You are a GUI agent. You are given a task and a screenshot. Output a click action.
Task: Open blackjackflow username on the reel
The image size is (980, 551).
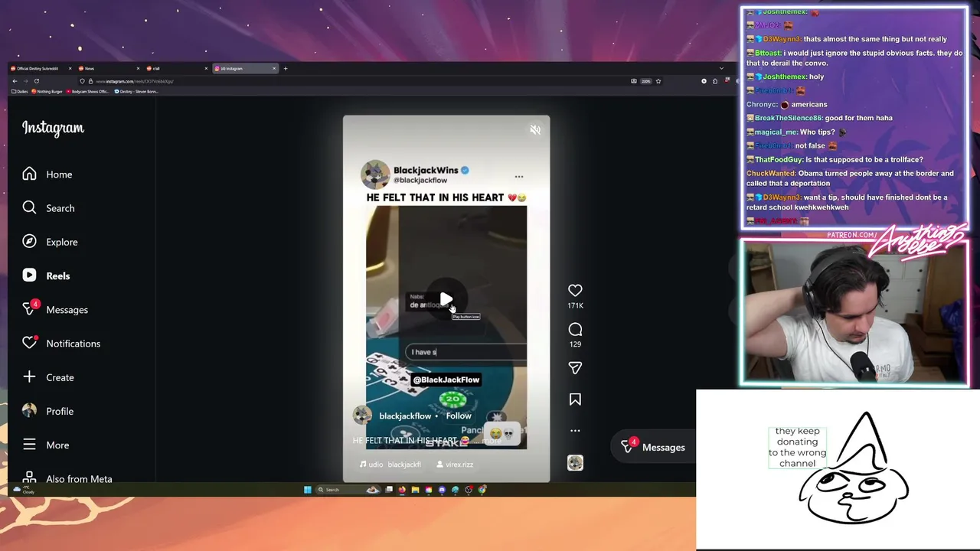point(405,416)
